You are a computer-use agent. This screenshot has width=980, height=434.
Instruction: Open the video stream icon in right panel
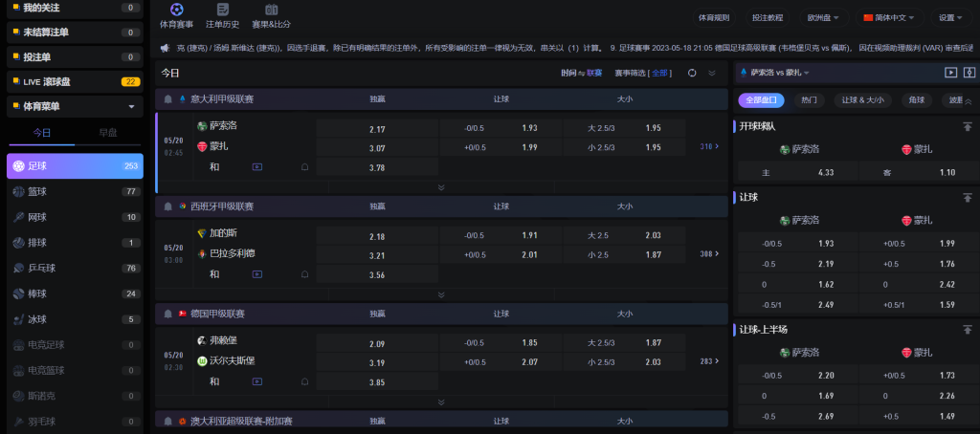(950, 73)
